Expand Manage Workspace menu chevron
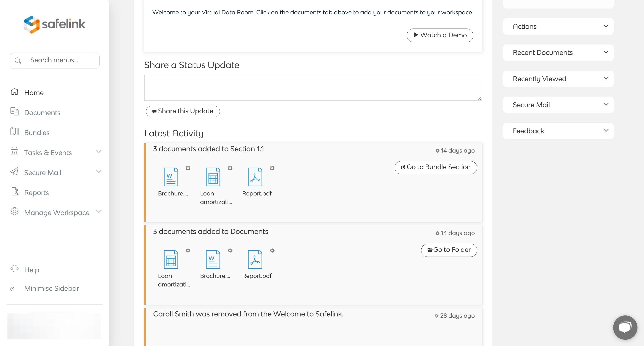644x346 pixels. (x=99, y=211)
